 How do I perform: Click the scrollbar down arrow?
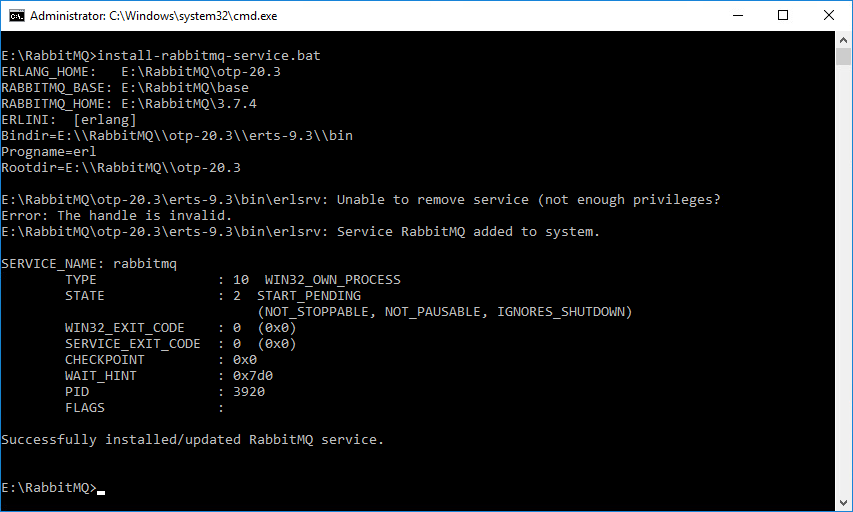[844, 503]
